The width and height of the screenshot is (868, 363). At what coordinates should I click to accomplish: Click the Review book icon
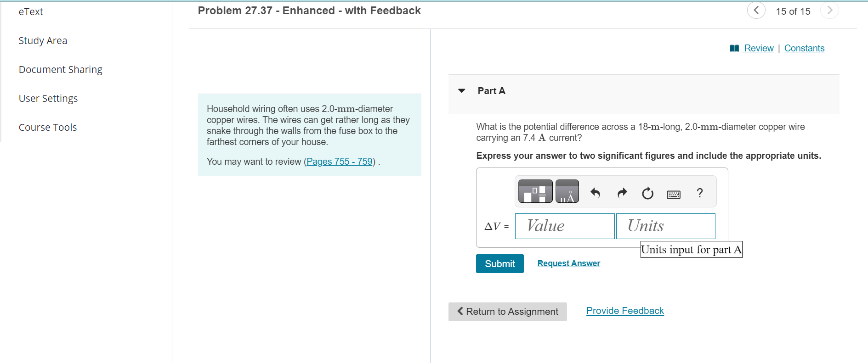click(x=735, y=48)
